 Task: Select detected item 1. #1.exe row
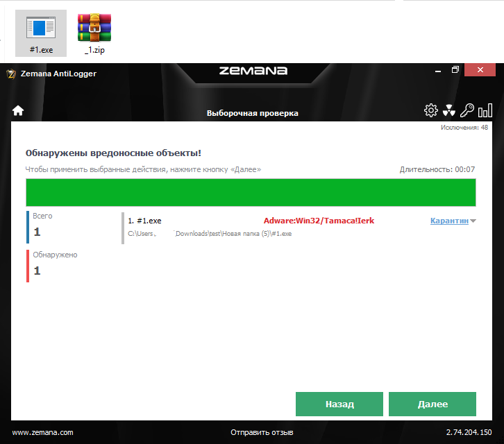pyautogui.click(x=299, y=227)
